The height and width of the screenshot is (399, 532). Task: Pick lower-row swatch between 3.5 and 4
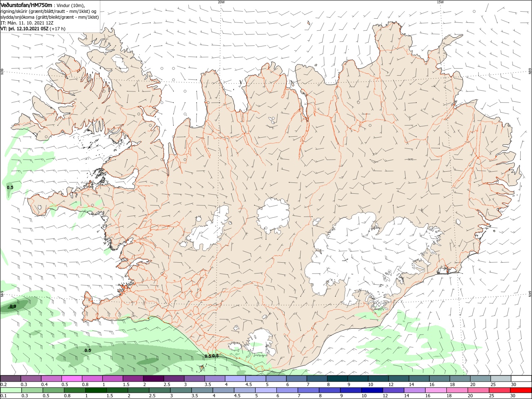(202, 390)
